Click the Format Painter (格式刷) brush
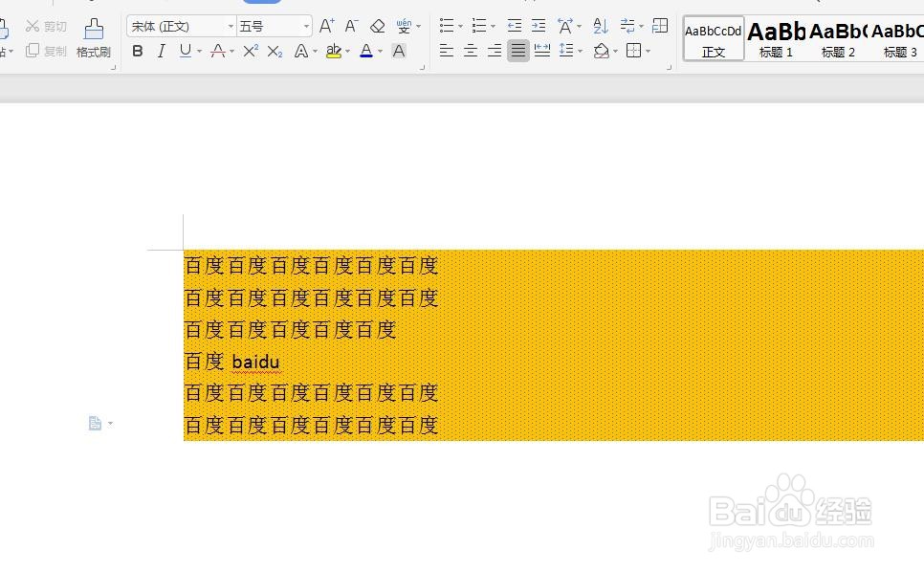 point(94,37)
